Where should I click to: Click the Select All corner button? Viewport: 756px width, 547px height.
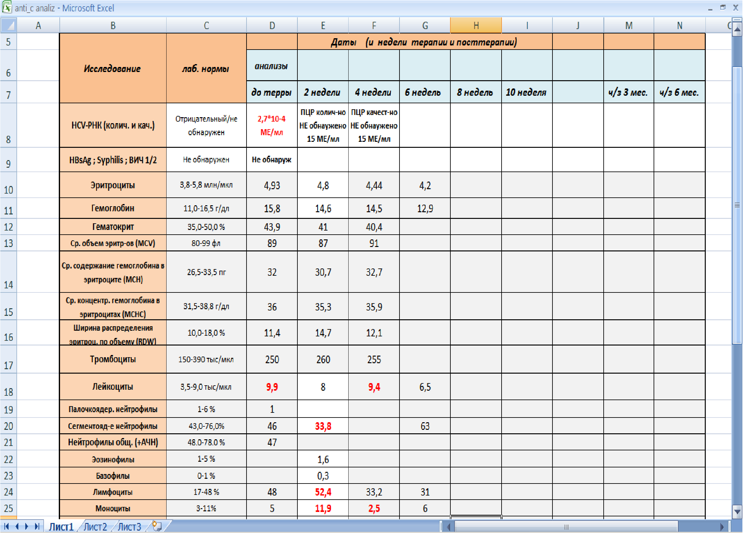(x=8, y=26)
